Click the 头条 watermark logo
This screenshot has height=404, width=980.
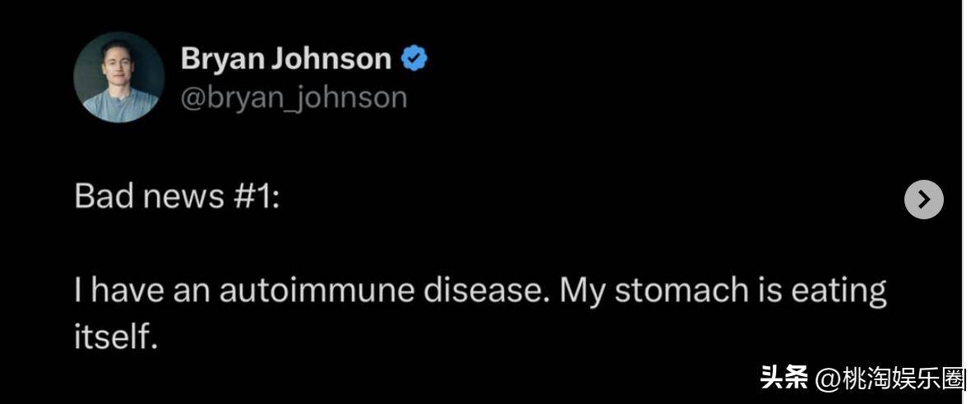[784, 379]
